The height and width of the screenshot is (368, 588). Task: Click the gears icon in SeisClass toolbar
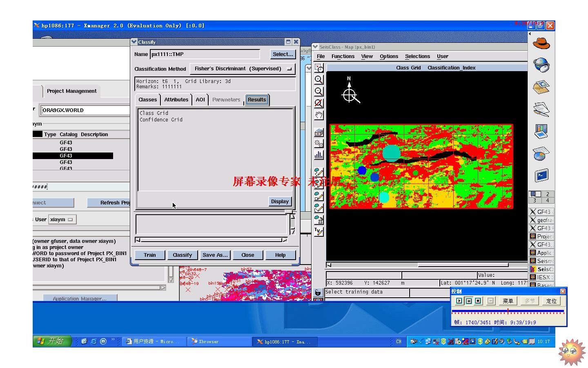[319, 143]
